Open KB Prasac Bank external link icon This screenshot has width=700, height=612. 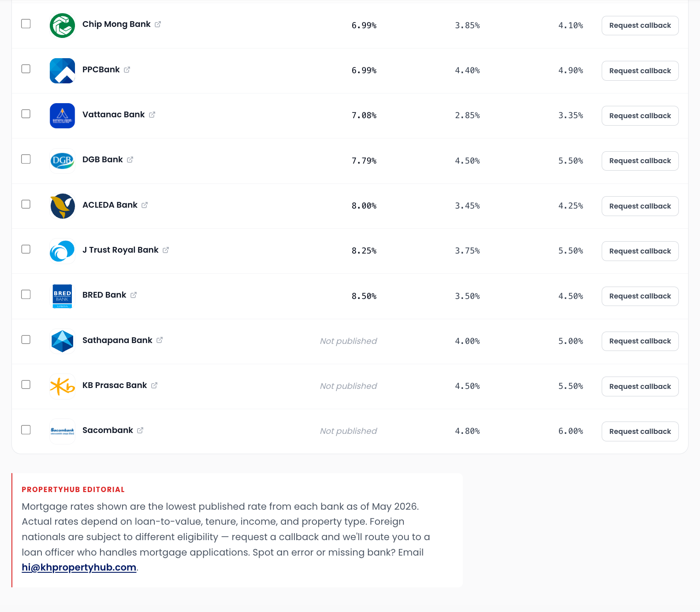[x=154, y=385]
